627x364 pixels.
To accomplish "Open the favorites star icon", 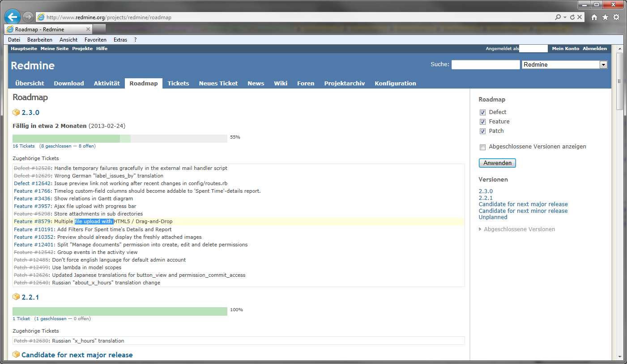I will (605, 17).
